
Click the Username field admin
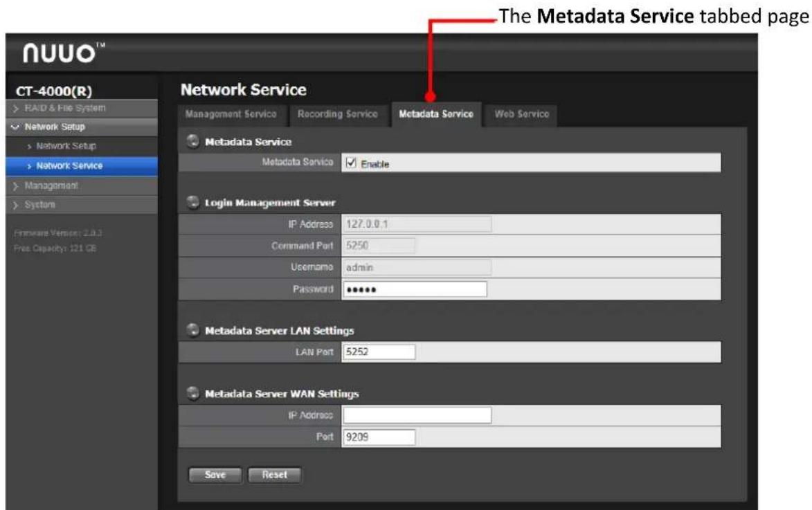[417, 267]
